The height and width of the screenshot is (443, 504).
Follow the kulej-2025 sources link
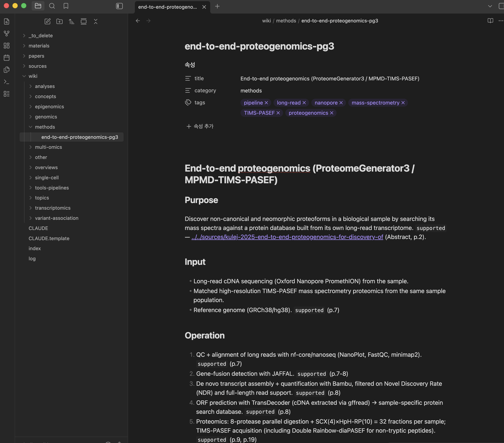[287, 237]
